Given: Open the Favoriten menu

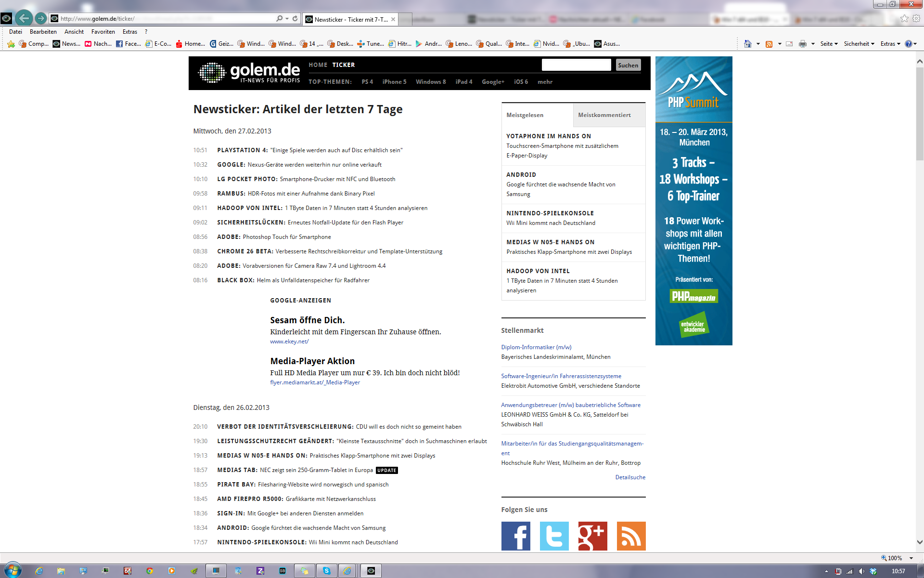Looking at the screenshot, I should 103,32.
